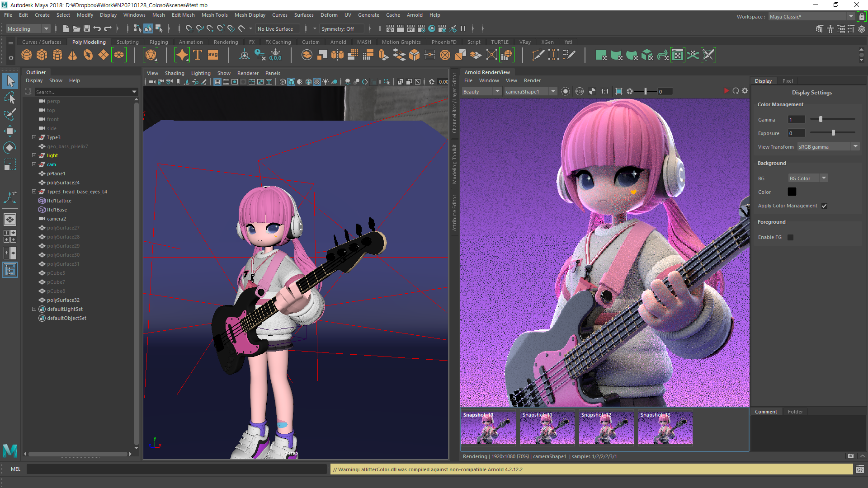Adjust the Gamma slider
Image resolution: width=868 pixels, height=488 pixels.
pyautogui.click(x=821, y=119)
